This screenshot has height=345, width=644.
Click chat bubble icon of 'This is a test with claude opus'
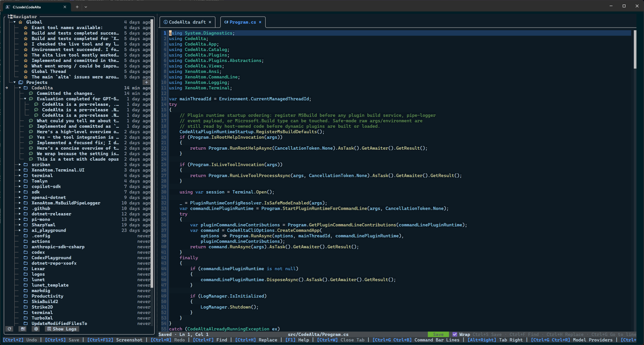click(31, 159)
